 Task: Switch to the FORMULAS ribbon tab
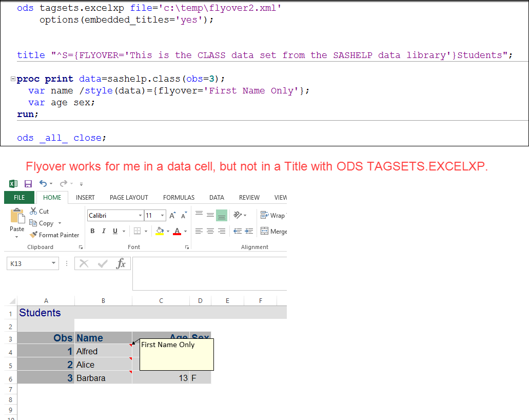(179, 197)
